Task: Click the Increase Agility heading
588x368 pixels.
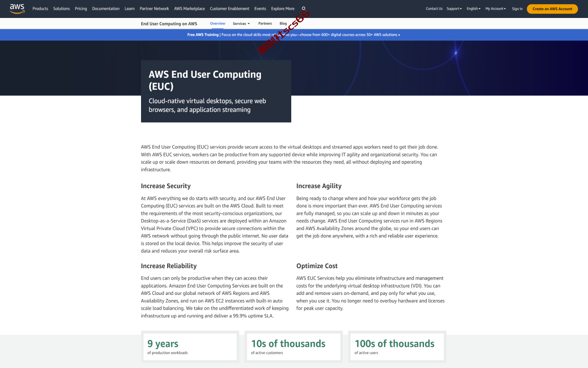Action: [319, 186]
